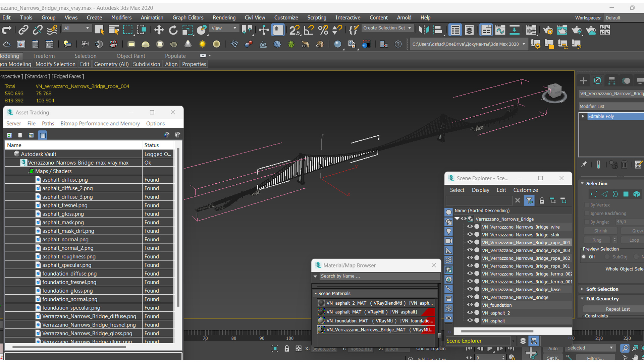Open the Graph Editors menu

click(188, 17)
